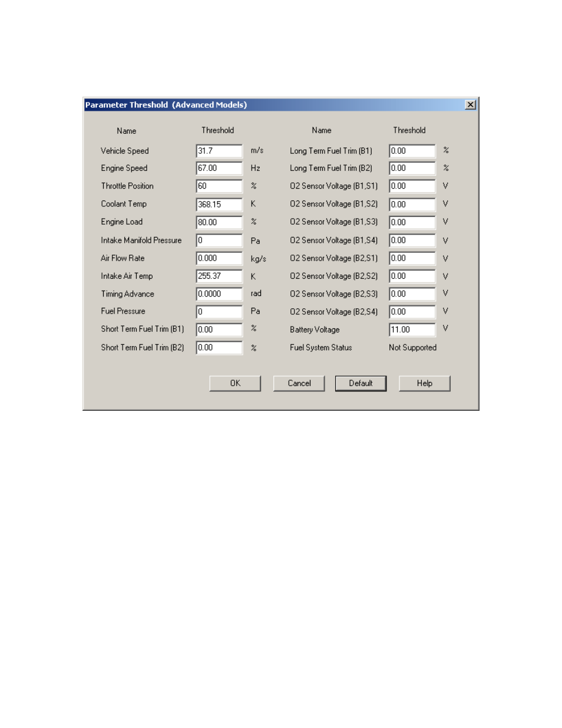Edit the Throttle Position threshold field

pos(219,186)
